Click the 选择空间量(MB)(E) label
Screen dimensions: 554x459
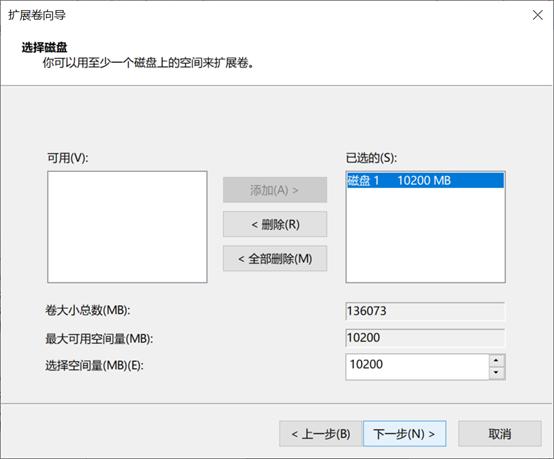pyautogui.click(x=94, y=365)
